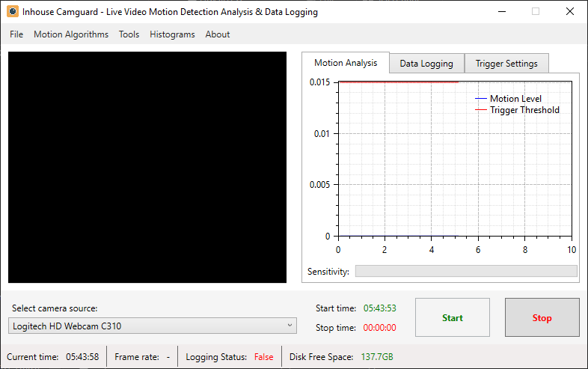Switch to the Motion Analysis tab
Screen dimensions: 588x369
coord(346,63)
